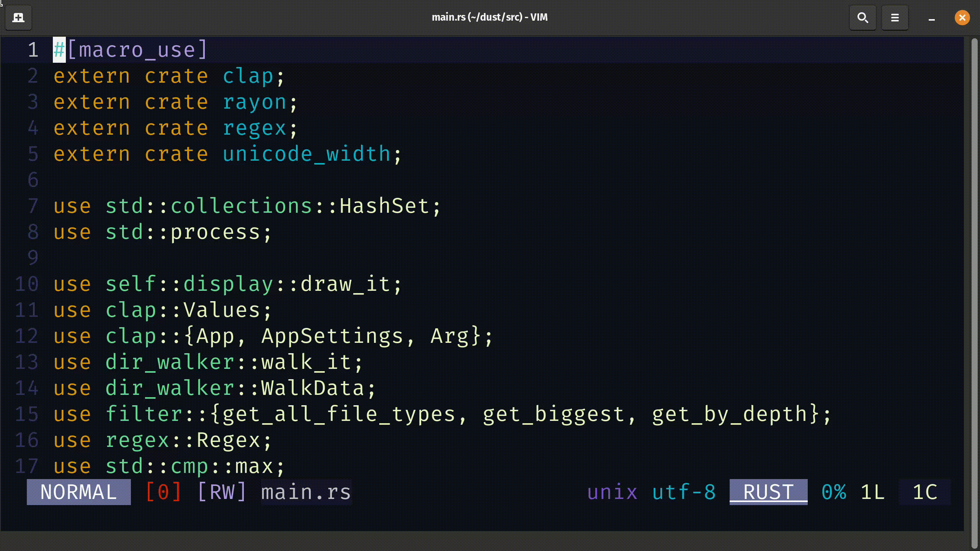Click the use regex::Regex statement
The width and height of the screenshot is (980, 551).
click(x=161, y=440)
